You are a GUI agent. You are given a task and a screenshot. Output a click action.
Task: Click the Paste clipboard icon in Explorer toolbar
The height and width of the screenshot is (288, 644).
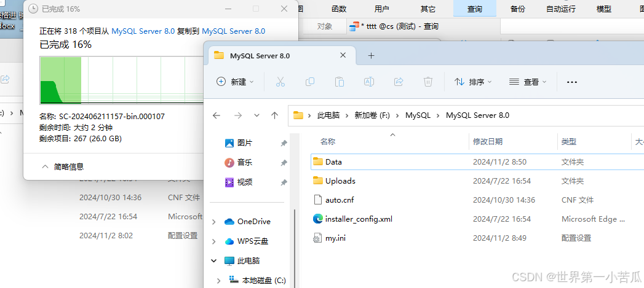340,82
